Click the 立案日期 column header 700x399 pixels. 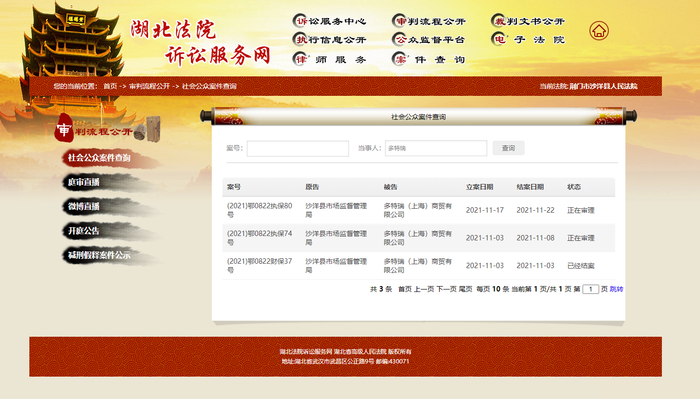479,187
